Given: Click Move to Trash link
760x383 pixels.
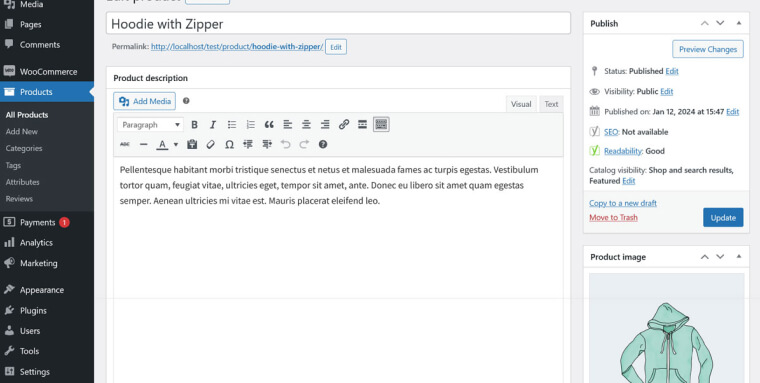Looking at the screenshot, I should point(613,218).
